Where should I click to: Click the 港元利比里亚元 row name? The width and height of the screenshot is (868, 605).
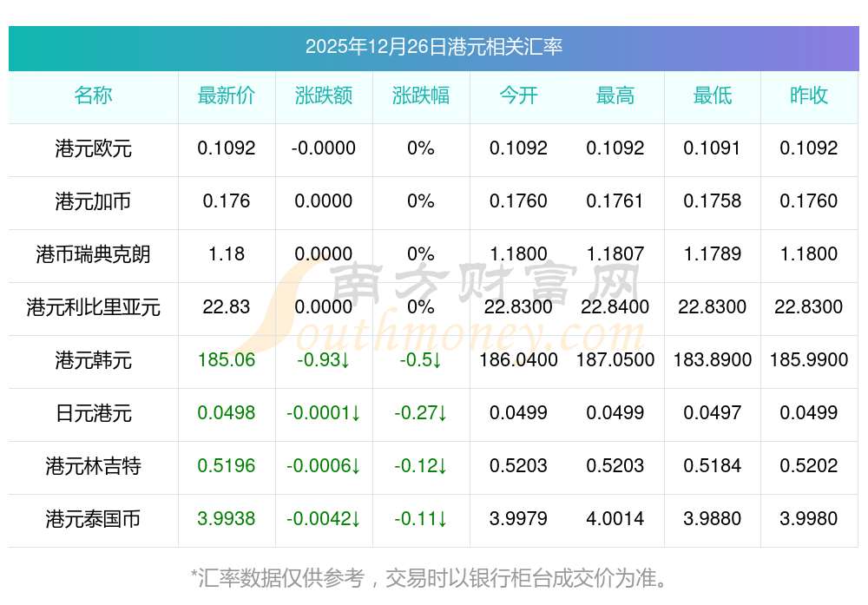[93, 307]
